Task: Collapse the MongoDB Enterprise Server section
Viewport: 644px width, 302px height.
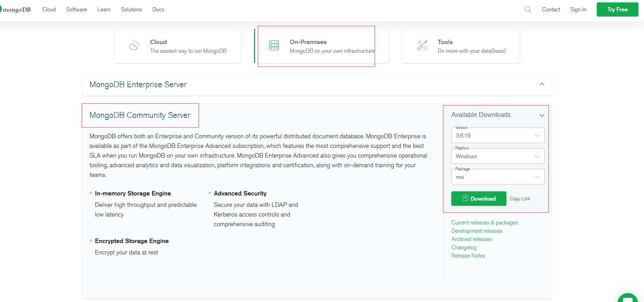Action: tap(542, 84)
